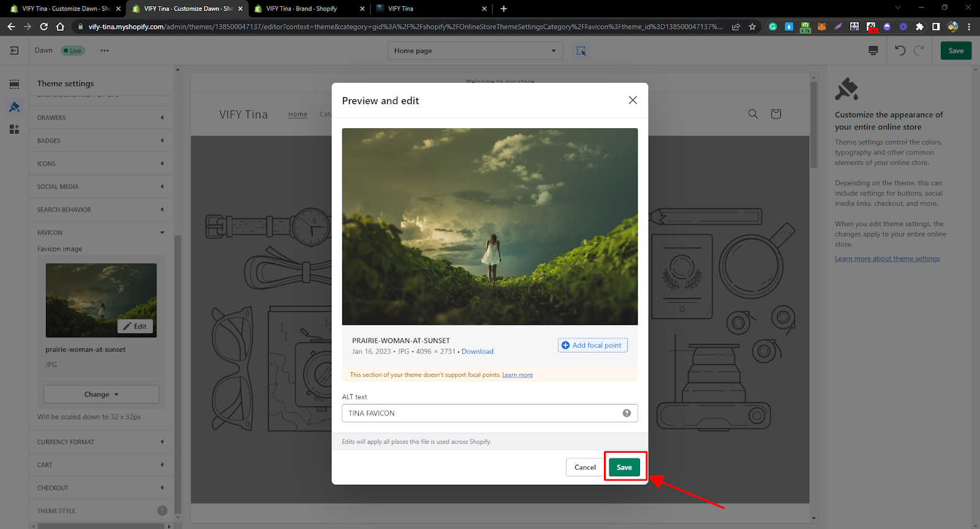Click the browser forward arrow
The image size is (980, 529).
coord(28,27)
